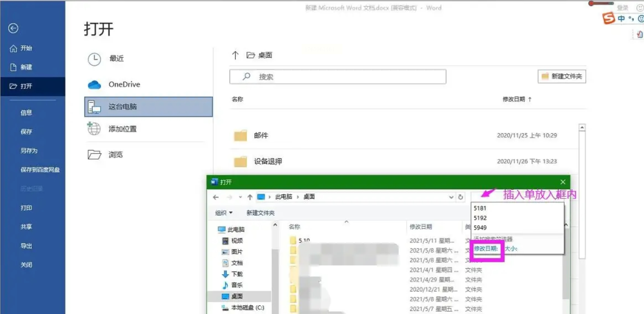Select 下载 in the navigation tree
The width and height of the screenshot is (644, 314).
(237, 274)
